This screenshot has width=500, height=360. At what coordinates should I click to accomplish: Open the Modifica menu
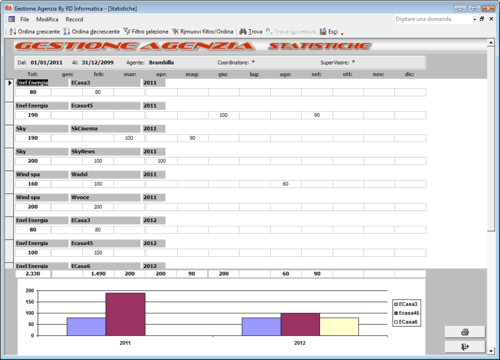coord(47,19)
